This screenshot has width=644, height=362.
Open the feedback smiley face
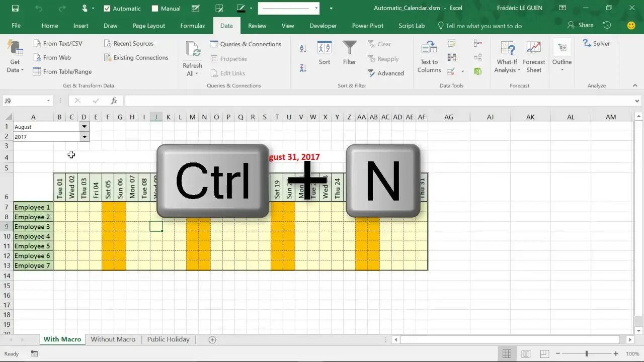tap(631, 25)
